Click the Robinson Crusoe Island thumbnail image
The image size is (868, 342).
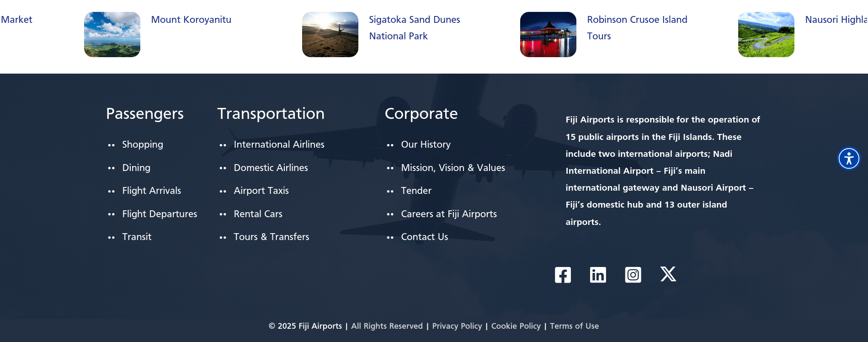point(548,35)
